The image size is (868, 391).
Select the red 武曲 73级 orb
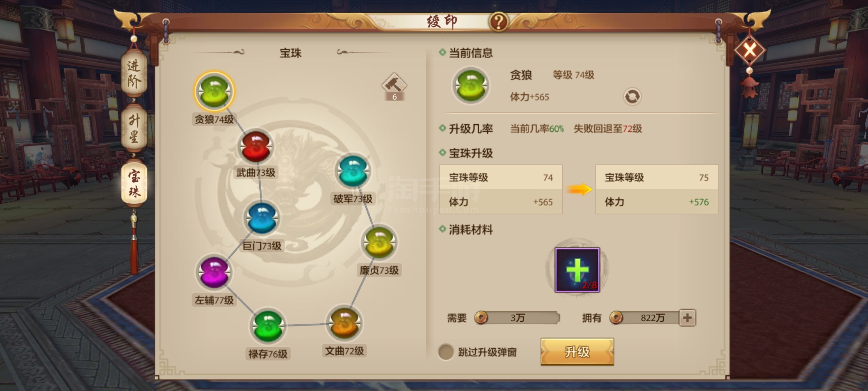tap(256, 147)
